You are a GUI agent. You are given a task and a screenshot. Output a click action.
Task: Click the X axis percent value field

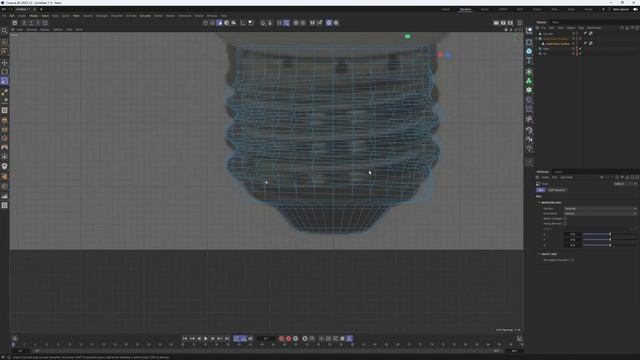tap(572, 234)
